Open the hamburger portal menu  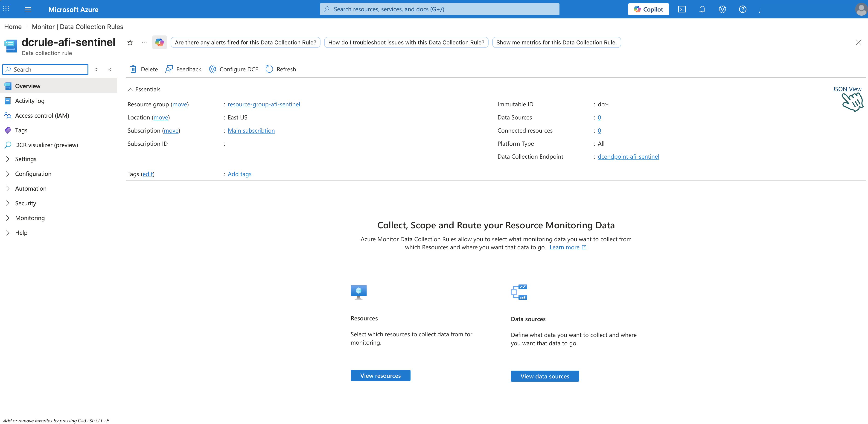(x=28, y=9)
